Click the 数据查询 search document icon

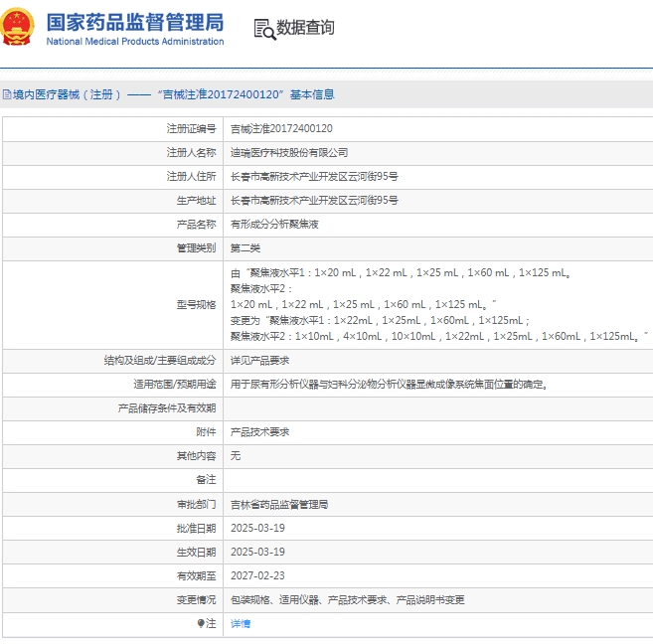[264, 29]
